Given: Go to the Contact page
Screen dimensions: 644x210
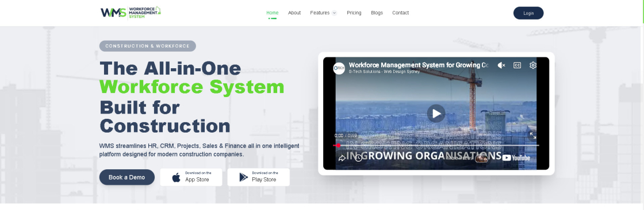Looking at the screenshot, I should click(x=400, y=13).
